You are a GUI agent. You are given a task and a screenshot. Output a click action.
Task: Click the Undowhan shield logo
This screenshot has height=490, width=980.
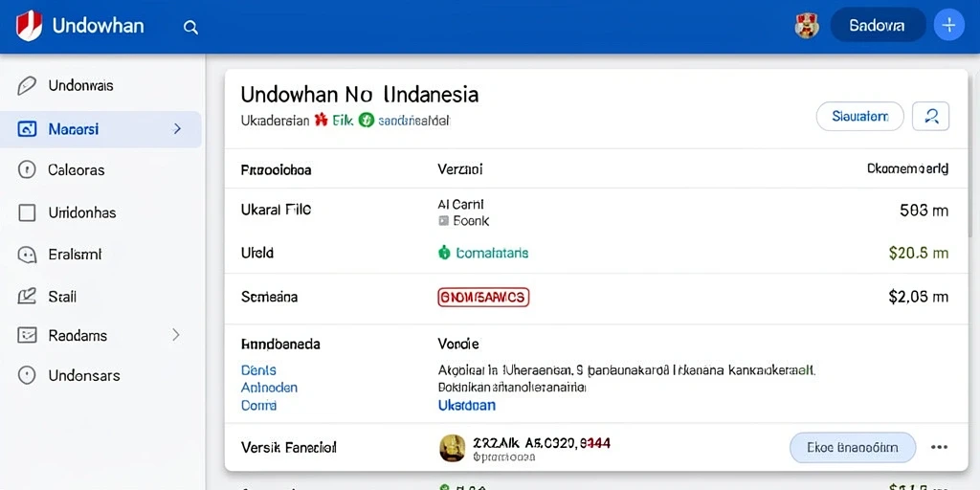(x=29, y=26)
